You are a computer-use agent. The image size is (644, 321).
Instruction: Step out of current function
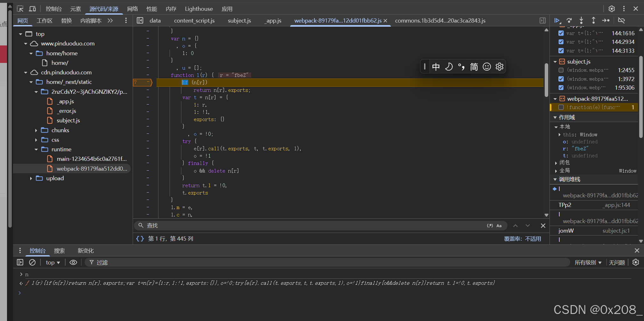point(593,21)
